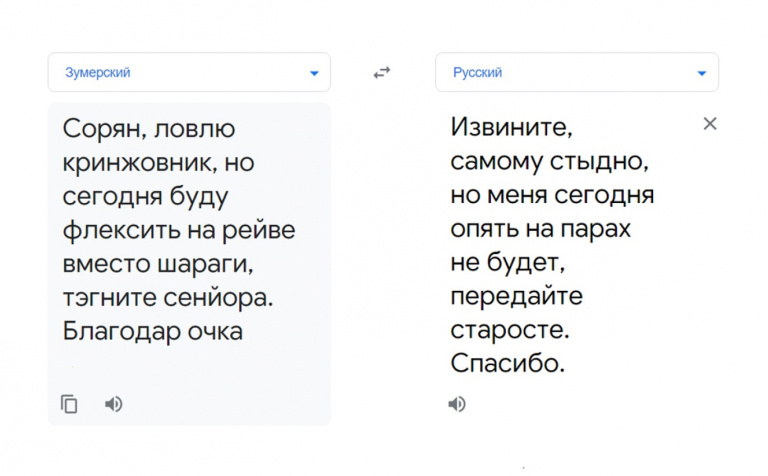Image resolution: width=768 pixels, height=476 pixels.
Task: Expand the Русский language dropdown arrow
Action: point(702,73)
